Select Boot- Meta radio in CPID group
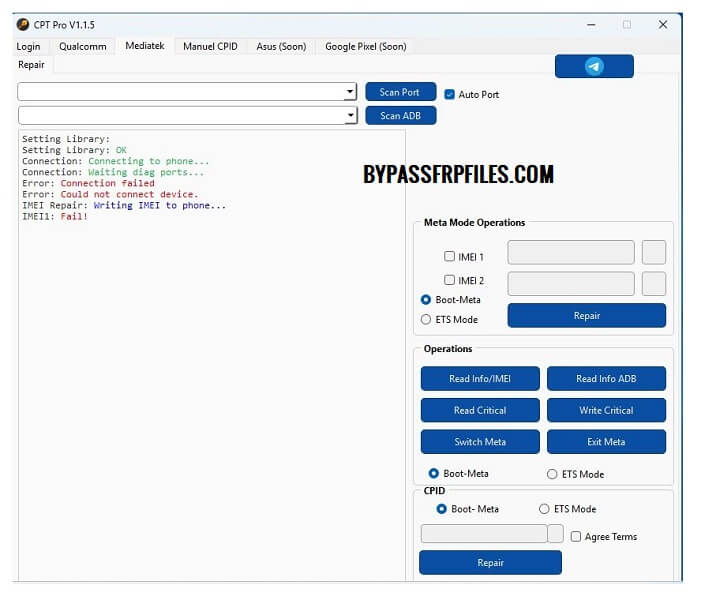Viewport: 701px width, 600px height. (x=441, y=509)
